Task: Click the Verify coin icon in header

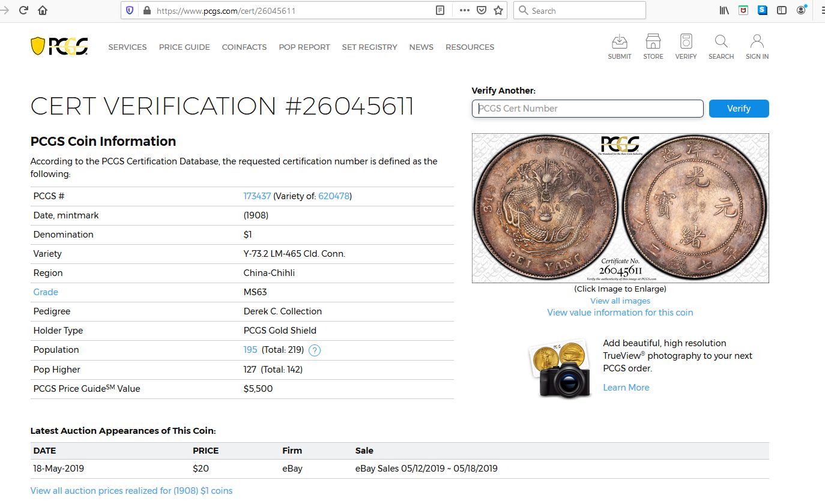Action: (x=686, y=42)
